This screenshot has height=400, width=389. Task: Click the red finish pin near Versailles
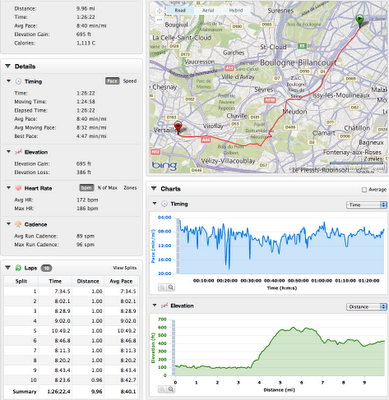[178, 127]
